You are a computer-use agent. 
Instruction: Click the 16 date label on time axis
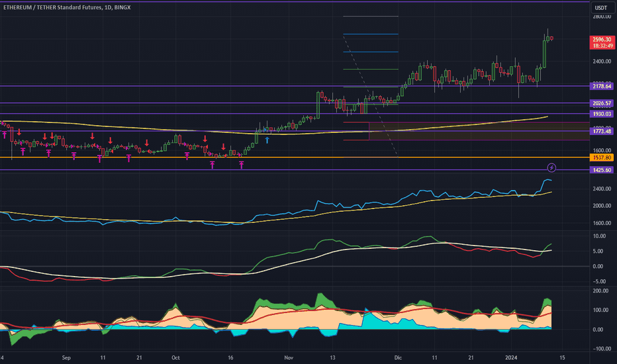pos(230,357)
